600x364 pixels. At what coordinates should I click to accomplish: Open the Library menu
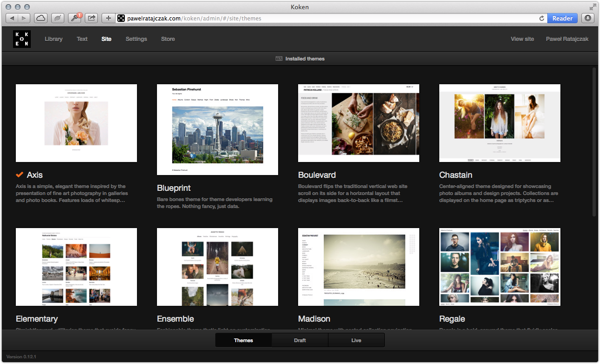pyautogui.click(x=54, y=39)
